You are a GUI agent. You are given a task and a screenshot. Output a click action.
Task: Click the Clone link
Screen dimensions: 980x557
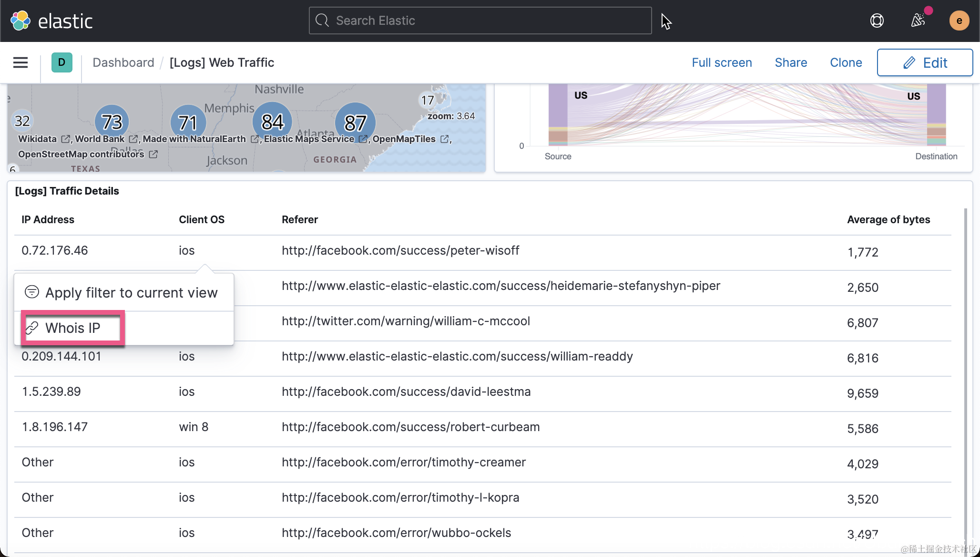point(846,62)
